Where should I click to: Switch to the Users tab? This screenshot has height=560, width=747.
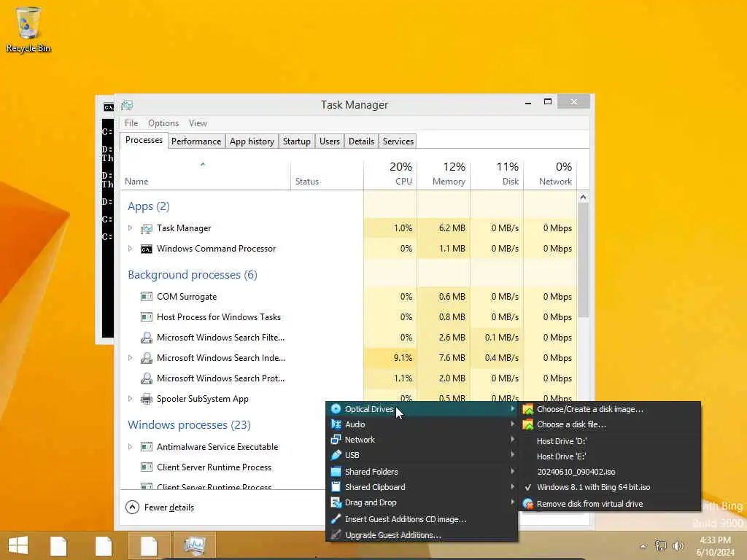click(x=330, y=141)
